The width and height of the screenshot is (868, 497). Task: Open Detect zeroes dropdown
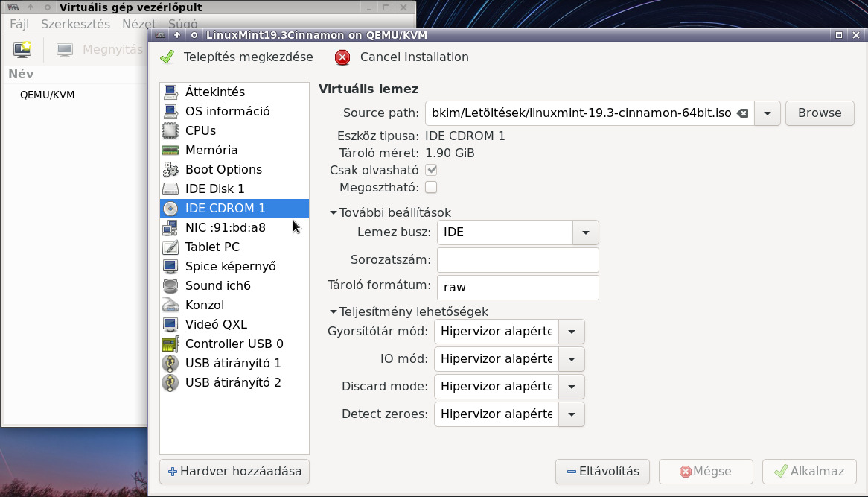pyautogui.click(x=572, y=414)
